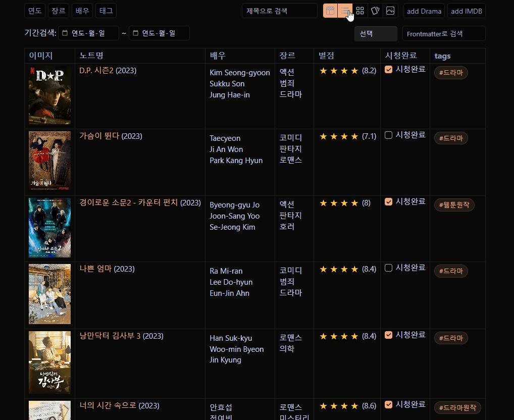Click the #드라마원작 tag
The height and width of the screenshot is (420, 514).
[x=457, y=408]
